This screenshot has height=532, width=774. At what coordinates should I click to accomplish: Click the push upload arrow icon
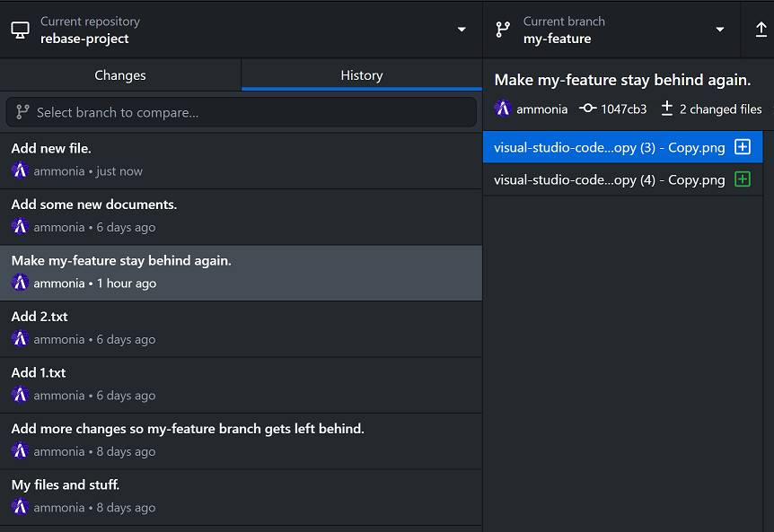click(x=761, y=30)
